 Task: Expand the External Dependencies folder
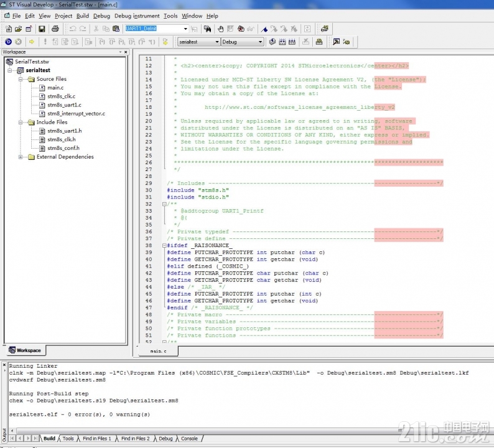click(21, 157)
